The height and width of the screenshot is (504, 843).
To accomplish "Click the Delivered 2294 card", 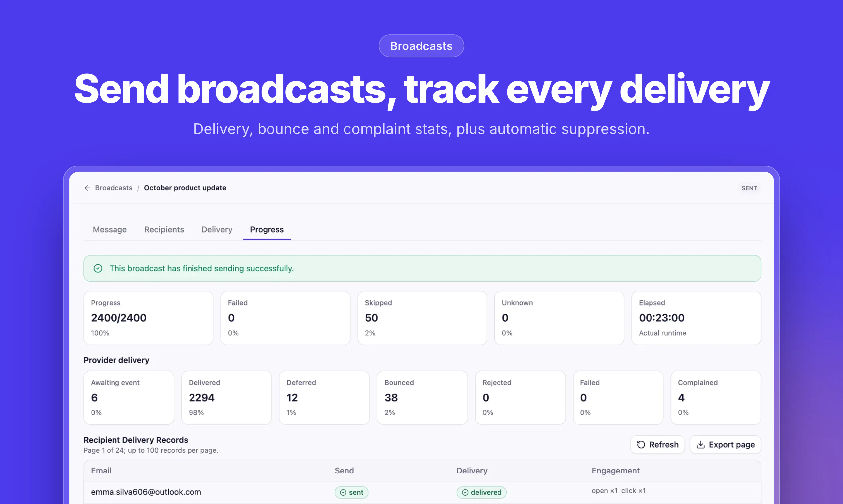I will [227, 398].
